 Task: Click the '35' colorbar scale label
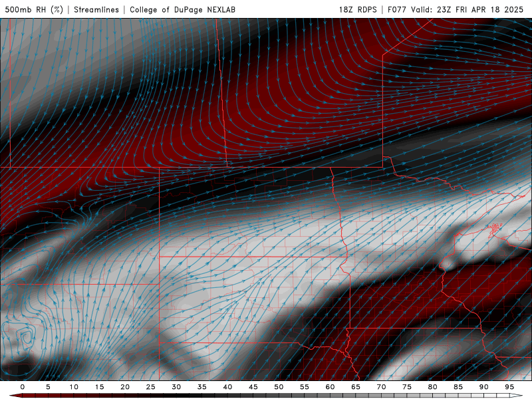[201, 387]
